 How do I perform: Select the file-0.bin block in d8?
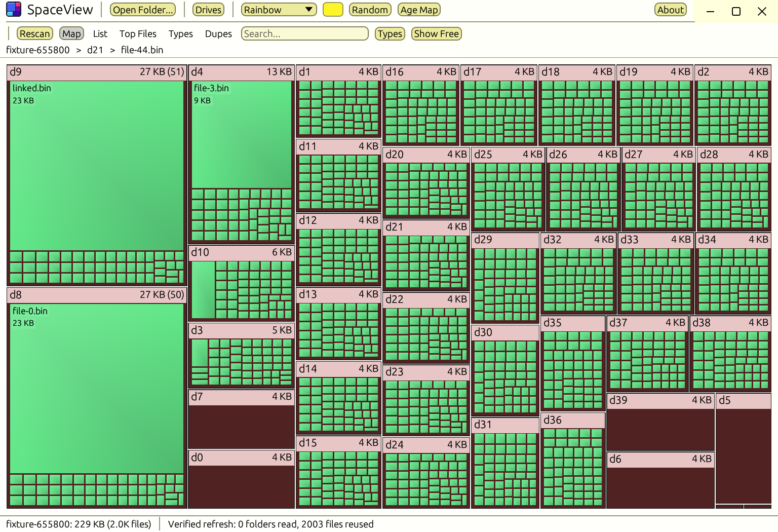pyautogui.click(x=97, y=389)
